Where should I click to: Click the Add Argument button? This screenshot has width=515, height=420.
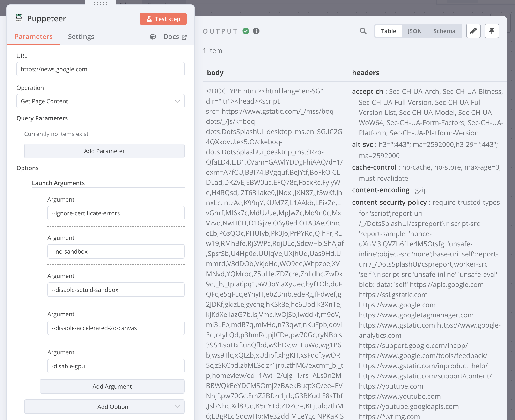[x=112, y=386]
